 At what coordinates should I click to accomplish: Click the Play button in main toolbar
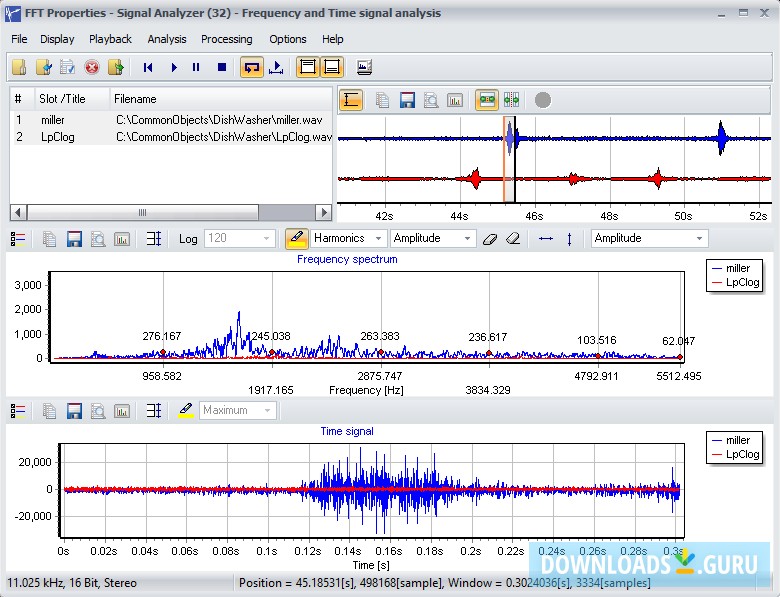click(173, 67)
